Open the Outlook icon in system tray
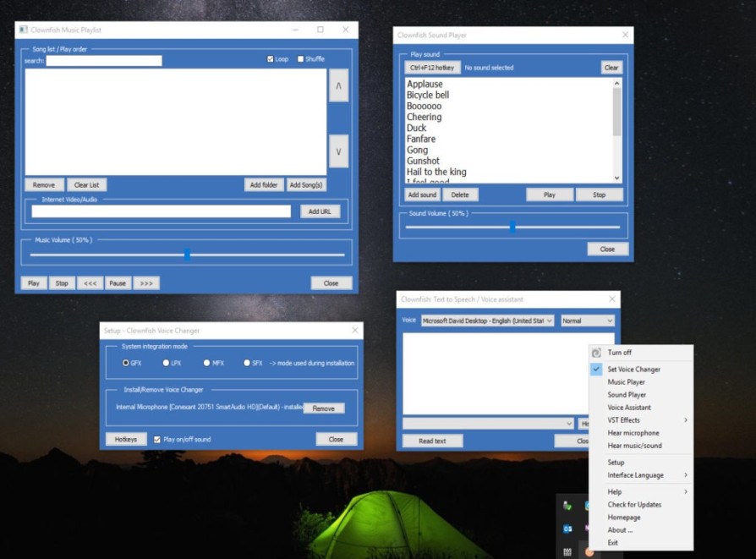Image resolution: width=756 pixels, height=559 pixels. pos(568,529)
